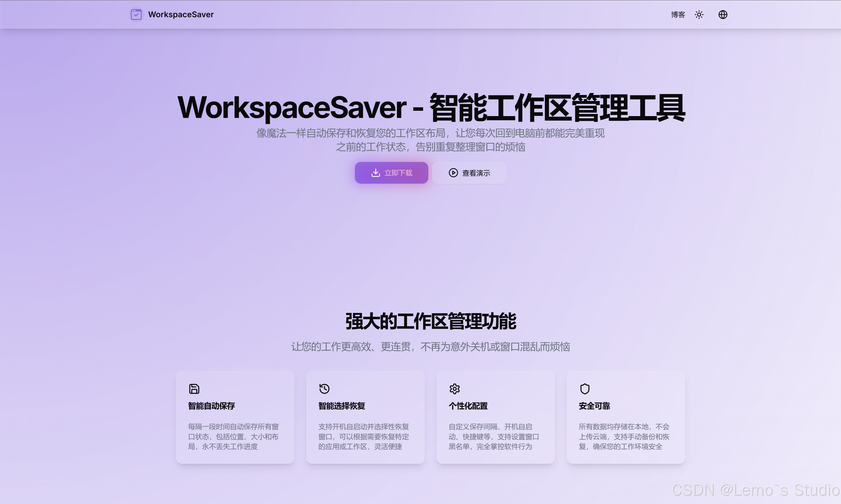Click the WorkspaceSaver brand name text
The height and width of the screenshot is (504, 841).
tap(181, 15)
